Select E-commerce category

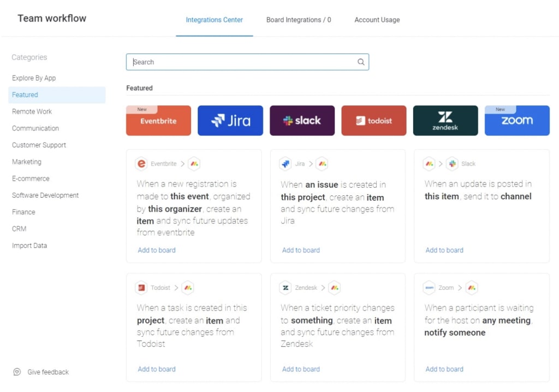pyautogui.click(x=31, y=179)
